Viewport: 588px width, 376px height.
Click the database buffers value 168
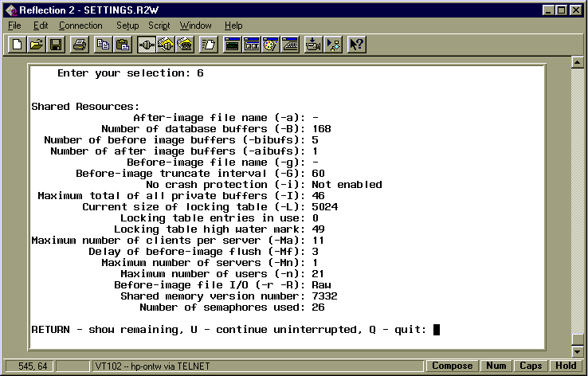click(321, 129)
